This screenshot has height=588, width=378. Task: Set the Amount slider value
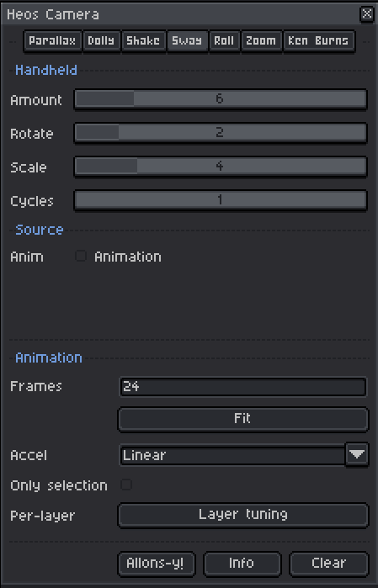pos(221,99)
